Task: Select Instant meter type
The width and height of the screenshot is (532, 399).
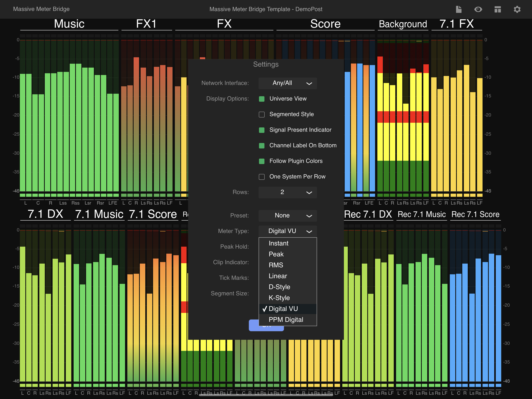Action: [288, 243]
